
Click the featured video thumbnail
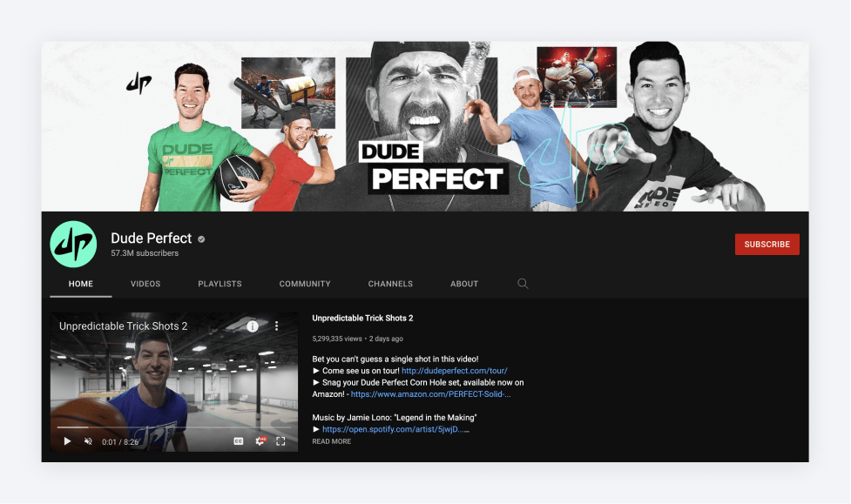coord(173,382)
